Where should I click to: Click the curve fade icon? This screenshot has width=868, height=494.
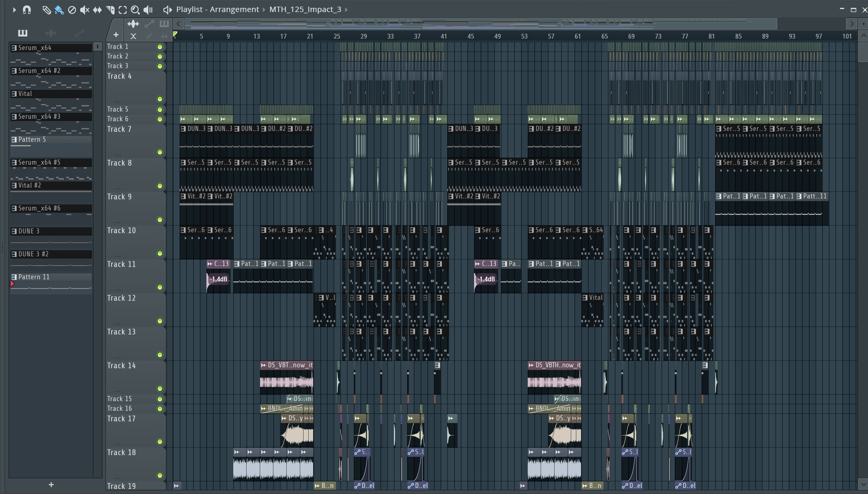[x=149, y=36]
